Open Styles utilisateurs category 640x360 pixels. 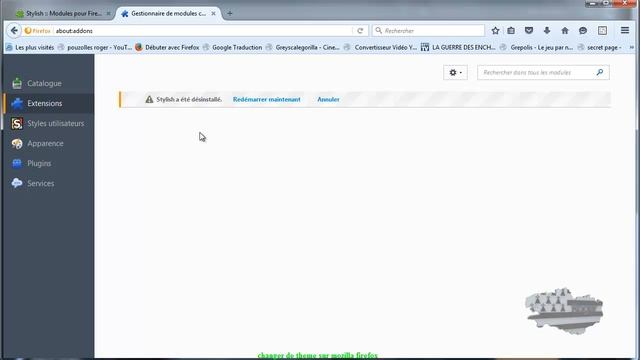click(48, 123)
